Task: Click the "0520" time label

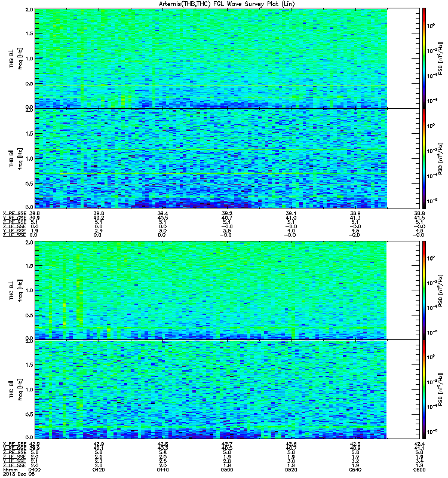Action: pyautogui.click(x=291, y=470)
